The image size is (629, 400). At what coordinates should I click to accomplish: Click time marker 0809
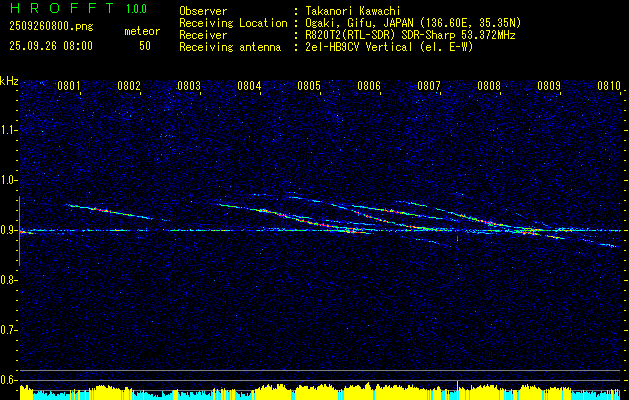pyautogui.click(x=549, y=86)
